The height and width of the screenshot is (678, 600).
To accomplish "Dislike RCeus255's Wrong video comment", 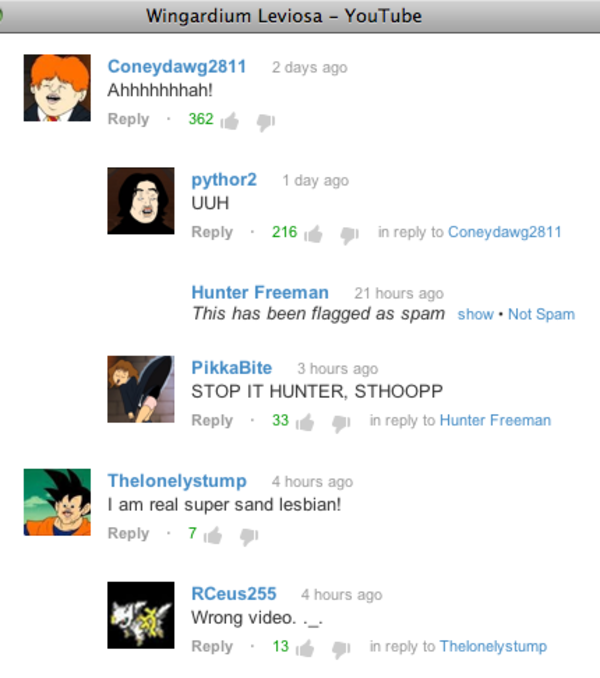I will [x=341, y=650].
